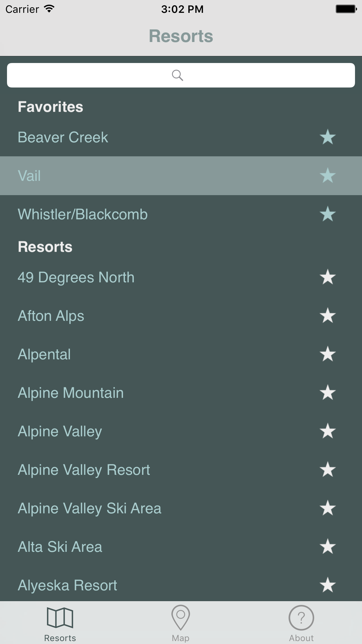This screenshot has height=644, width=362.
Task: Open the Vail resort entry
Action: coord(29,176)
